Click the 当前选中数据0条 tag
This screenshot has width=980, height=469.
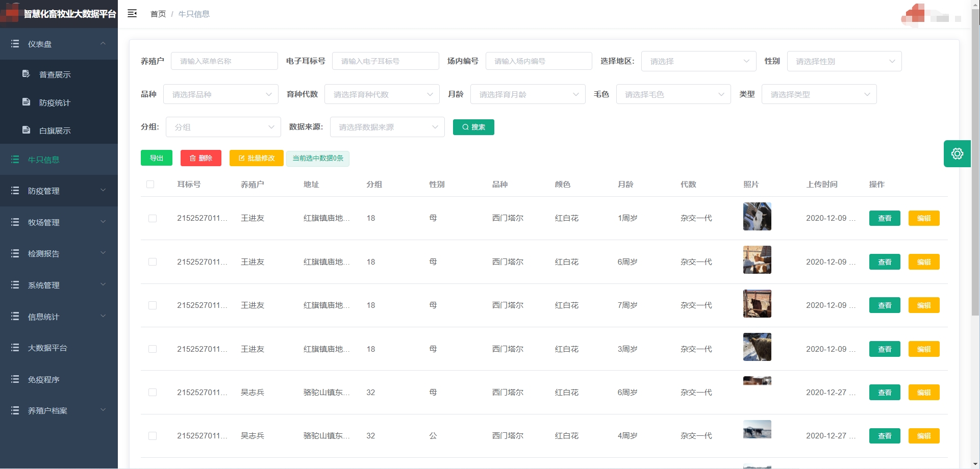coord(318,159)
